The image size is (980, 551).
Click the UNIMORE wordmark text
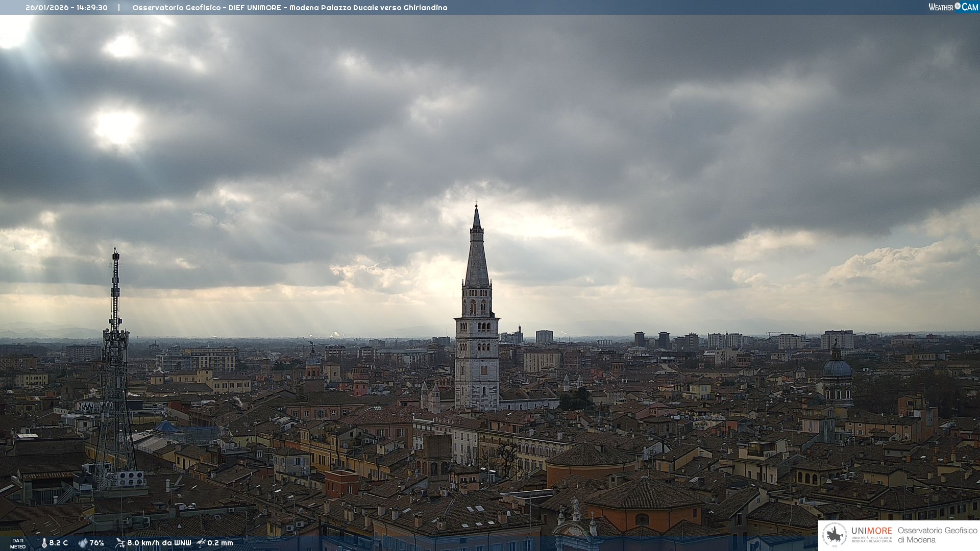click(x=871, y=531)
